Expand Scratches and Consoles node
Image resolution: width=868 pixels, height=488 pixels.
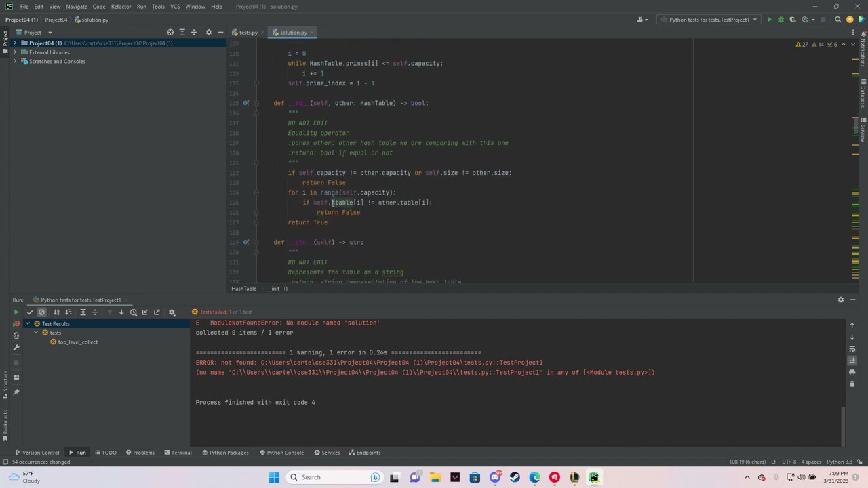pos(15,61)
